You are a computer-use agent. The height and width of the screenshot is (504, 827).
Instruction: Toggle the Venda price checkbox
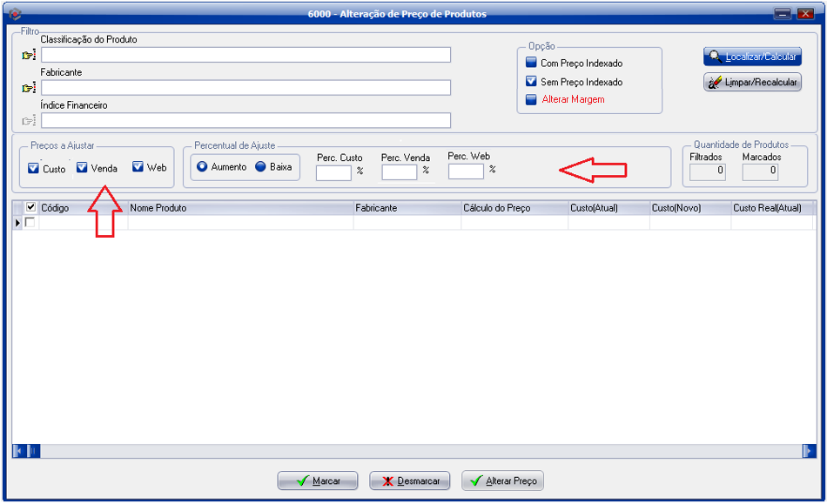point(82,168)
